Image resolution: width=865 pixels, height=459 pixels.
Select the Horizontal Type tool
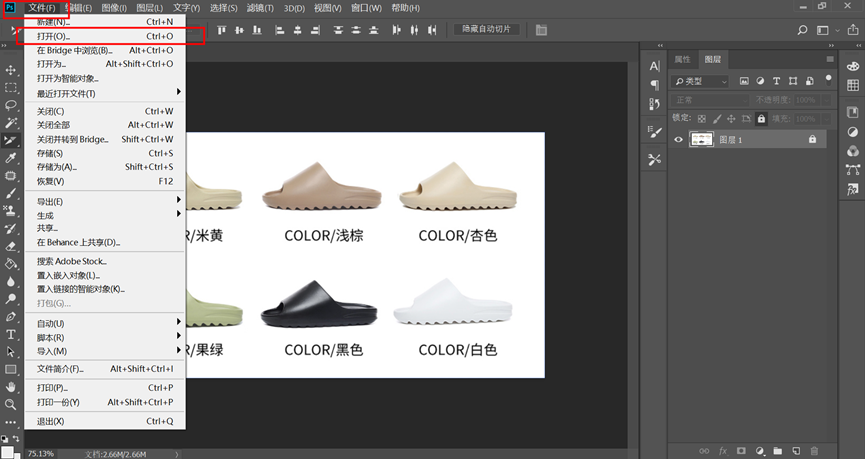pyautogui.click(x=11, y=334)
